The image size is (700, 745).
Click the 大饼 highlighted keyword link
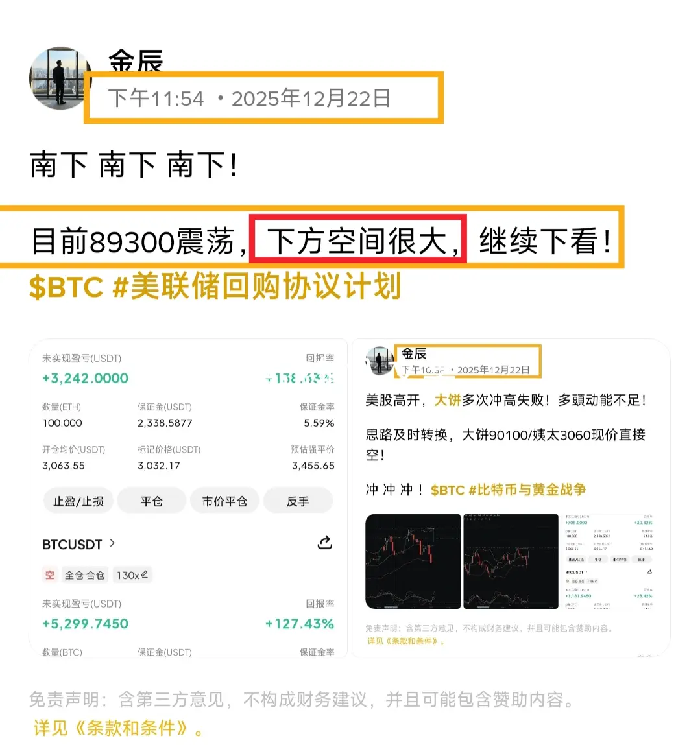[448, 400]
